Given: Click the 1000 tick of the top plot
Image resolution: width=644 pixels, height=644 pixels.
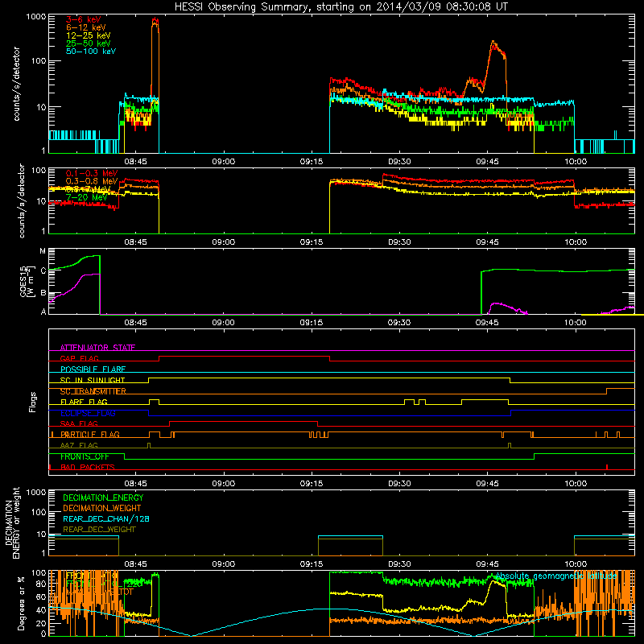Looking at the screenshot, I should (x=36, y=17).
